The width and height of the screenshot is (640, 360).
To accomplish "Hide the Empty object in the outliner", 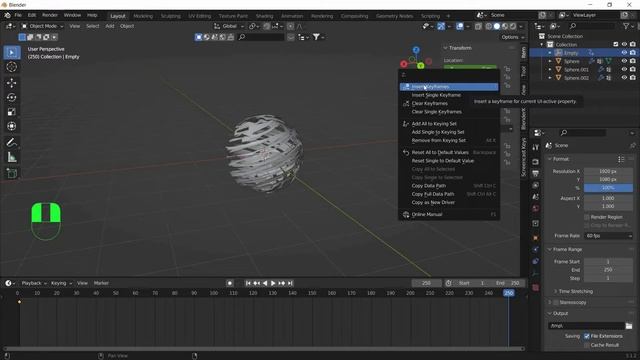I will (x=624, y=53).
